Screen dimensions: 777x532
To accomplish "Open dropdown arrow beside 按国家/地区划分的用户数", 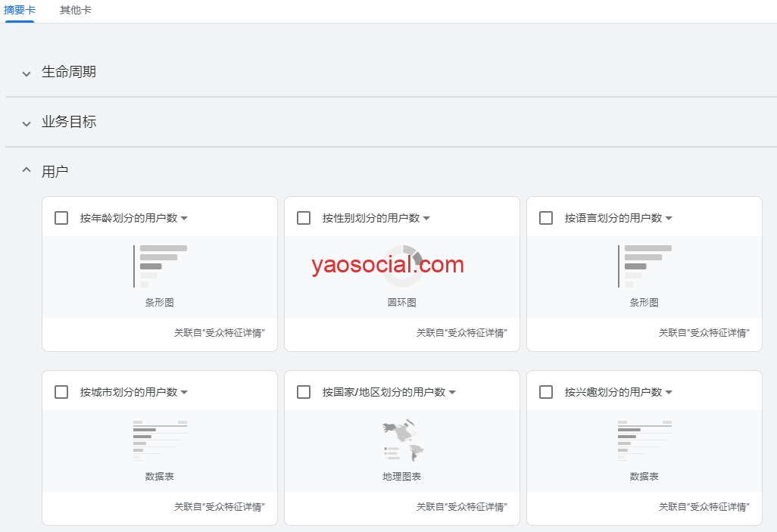I will tap(452, 393).
